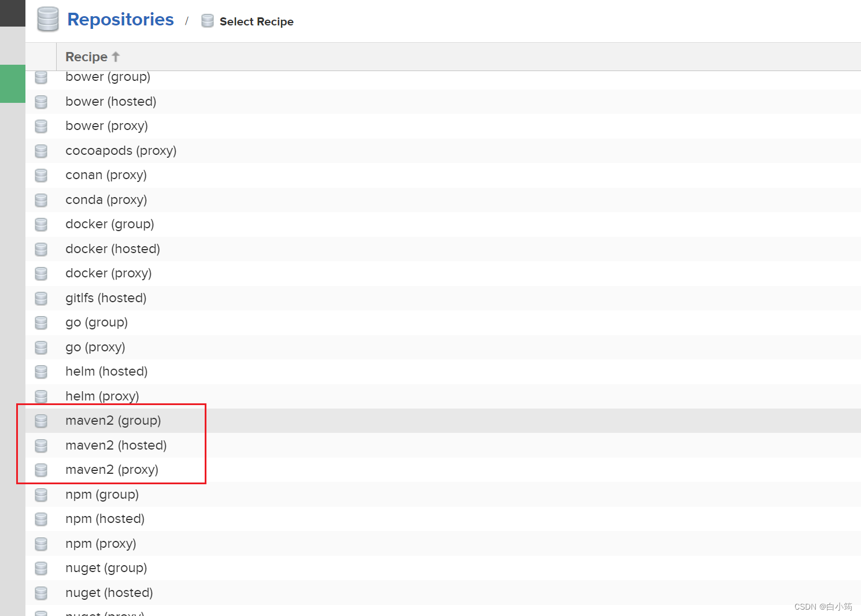Select the docker (hosted) recipe
This screenshot has width=861, height=616.
click(x=443, y=249)
